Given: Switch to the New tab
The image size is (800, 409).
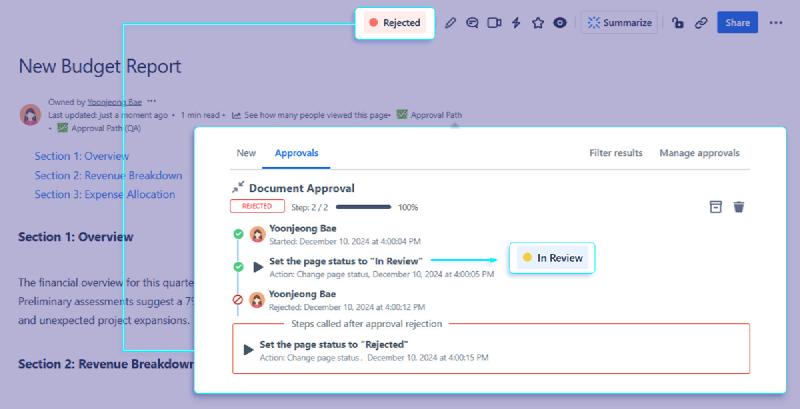Looking at the screenshot, I should point(246,153).
